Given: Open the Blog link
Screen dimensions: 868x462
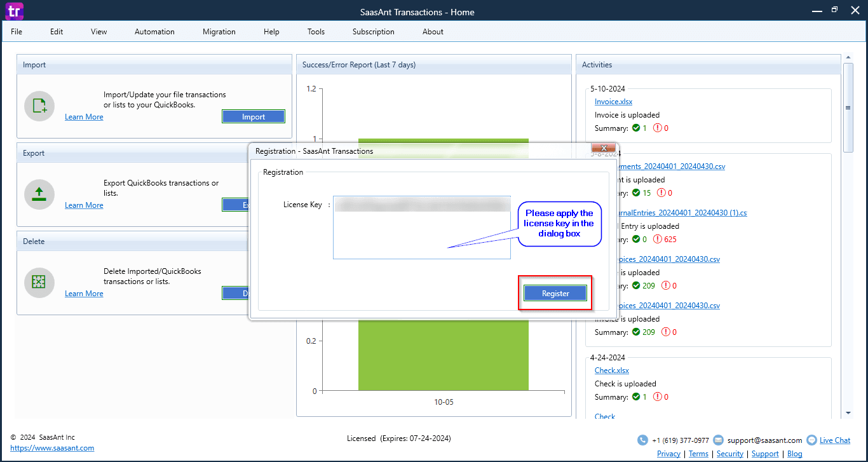Looking at the screenshot, I should (x=794, y=454).
